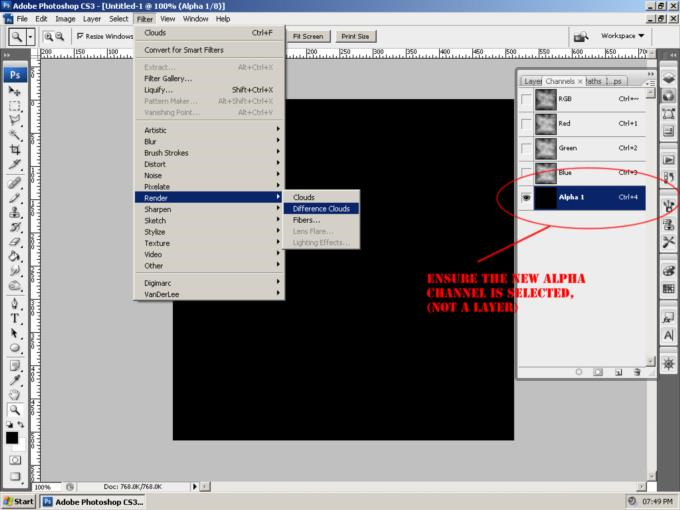680x510 pixels.
Task: Open Layers panel from right dock
Action: 668,78
